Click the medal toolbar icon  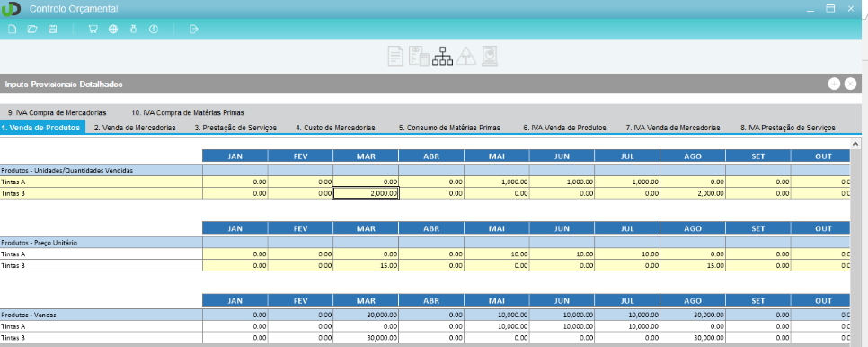point(133,30)
